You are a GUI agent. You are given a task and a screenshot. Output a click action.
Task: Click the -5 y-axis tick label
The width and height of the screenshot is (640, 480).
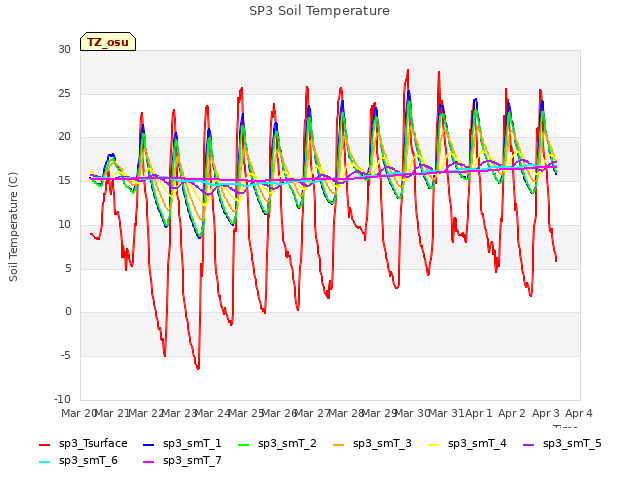pyautogui.click(x=66, y=356)
